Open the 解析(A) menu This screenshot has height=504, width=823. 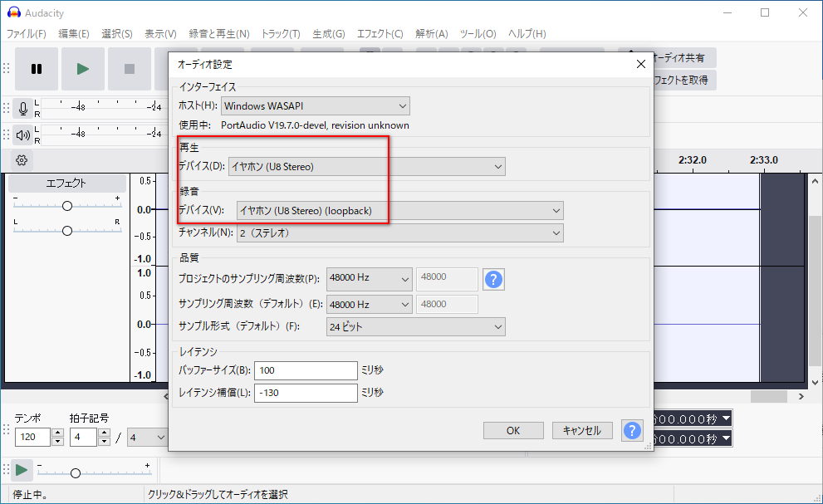coord(432,33)
